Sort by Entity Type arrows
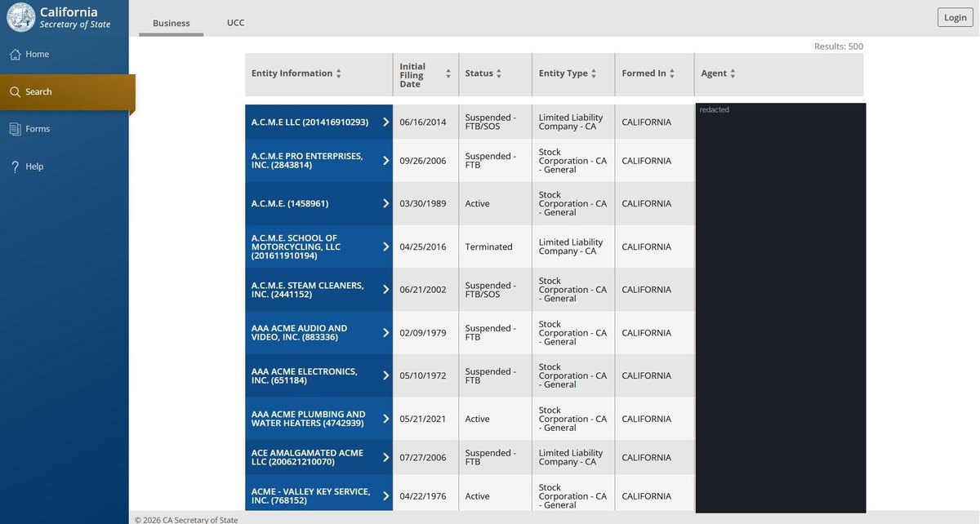This screenshot has width=980, height=524. pos(594,73)
